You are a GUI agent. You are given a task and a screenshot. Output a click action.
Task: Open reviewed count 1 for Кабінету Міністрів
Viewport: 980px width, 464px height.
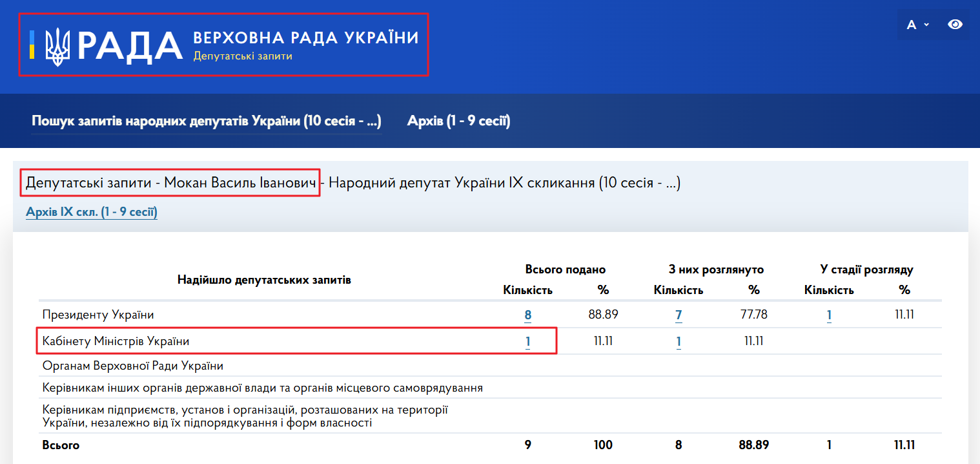point(679,341)
